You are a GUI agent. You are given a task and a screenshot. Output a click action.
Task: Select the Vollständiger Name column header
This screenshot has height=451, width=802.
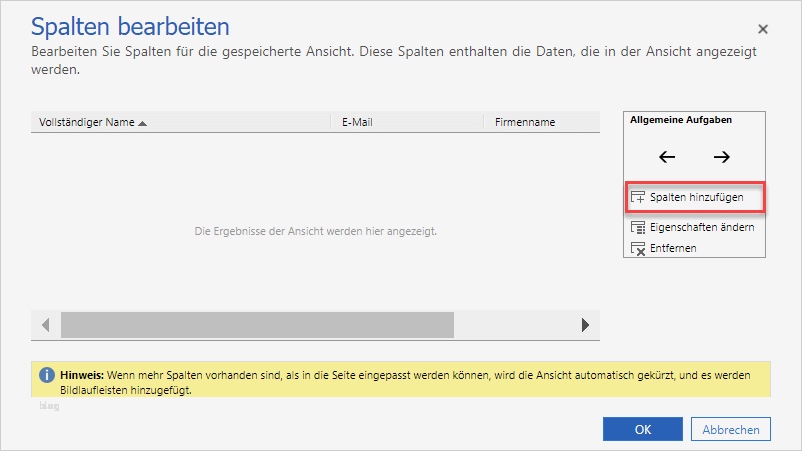pos(86,123)
